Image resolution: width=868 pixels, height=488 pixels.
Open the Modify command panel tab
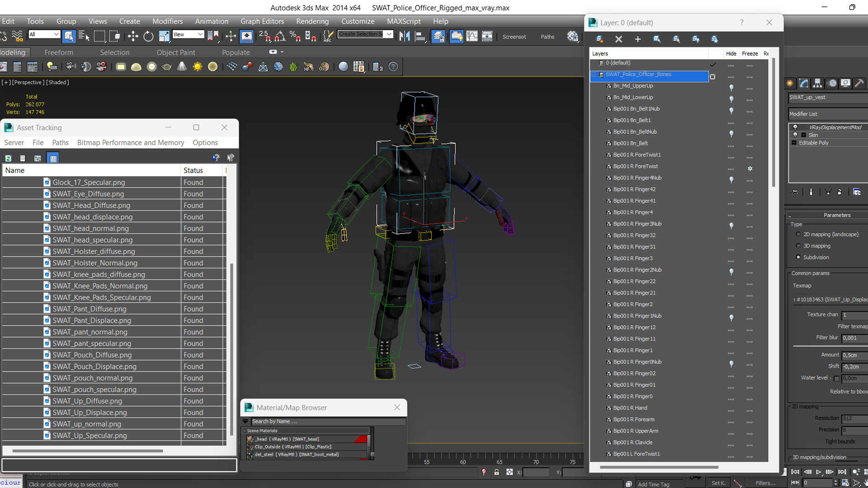[x=804, y=83]
